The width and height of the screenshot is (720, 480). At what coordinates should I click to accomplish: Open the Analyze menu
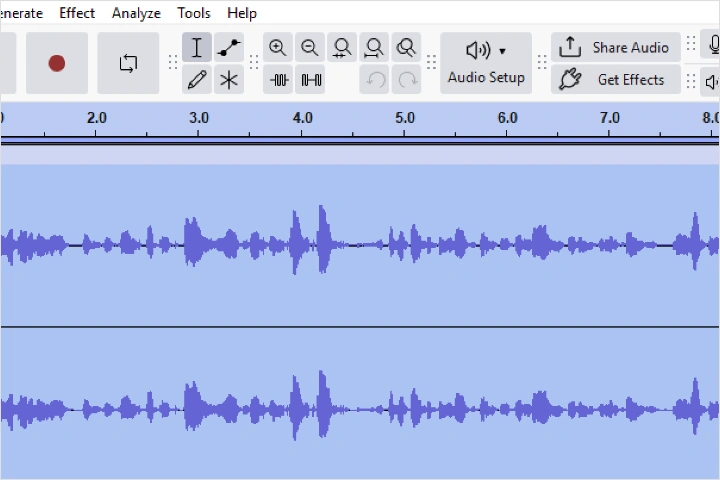pyautogui.click(x=136, y=13)
